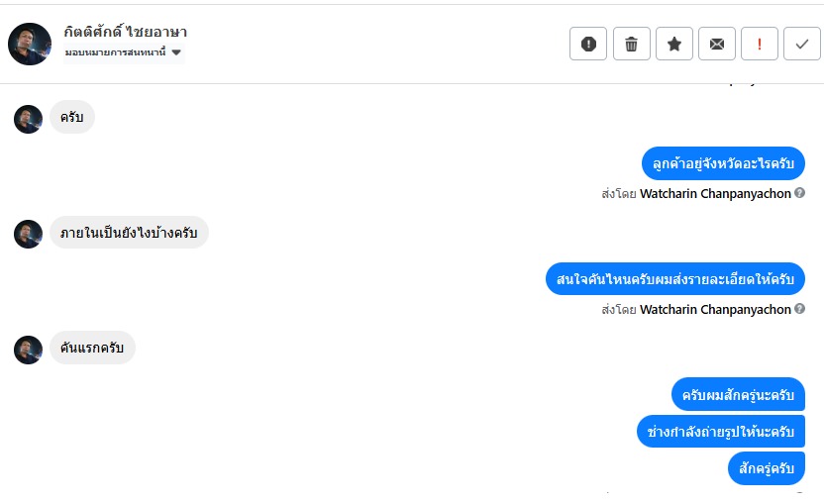The image size is (824, 504).
Task: Delete conversation using the trash icon
Action: (631, 44)
